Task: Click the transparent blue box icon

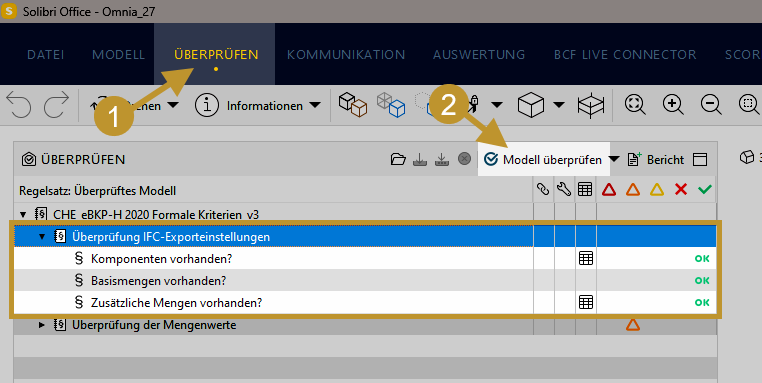Action: pyautogui.click(x=391, y=105)
